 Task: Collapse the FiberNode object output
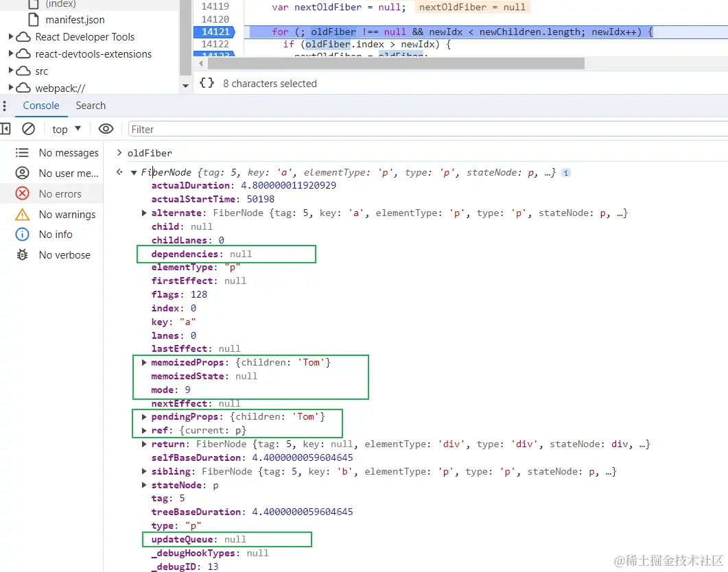134,173
